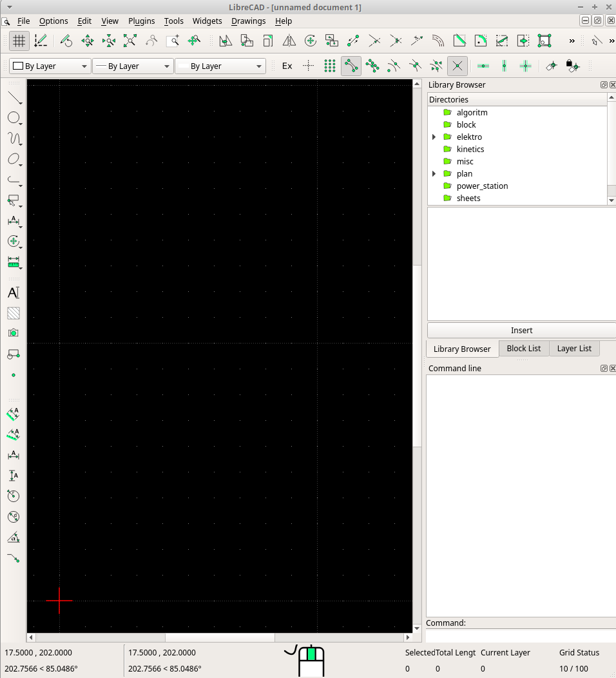Open the line width By Layer dropdown
The height and width of the screenshot is (678, 616).
click(133, 66)
